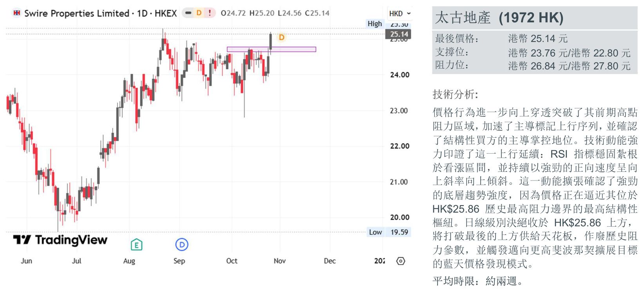Click the 阻力位 resistance levels value
The height and width of the screenshot is (293, 644).
[569, 66]
